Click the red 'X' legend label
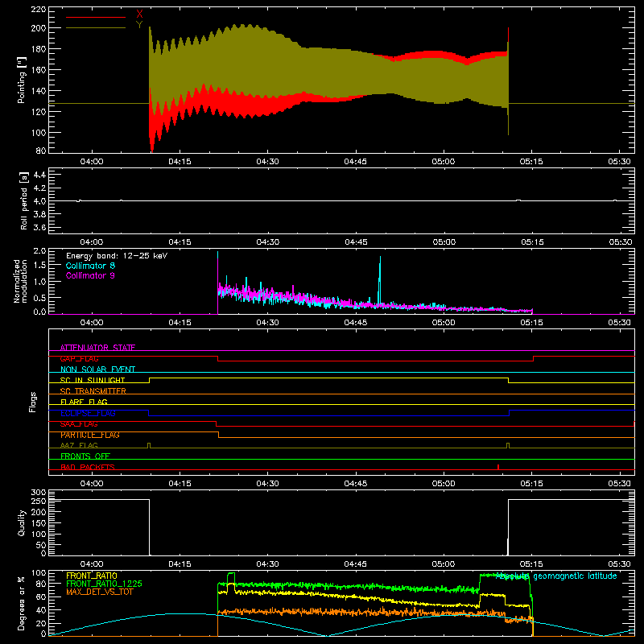Viewport: 644px width, 644px height. [x=139, y=14]
